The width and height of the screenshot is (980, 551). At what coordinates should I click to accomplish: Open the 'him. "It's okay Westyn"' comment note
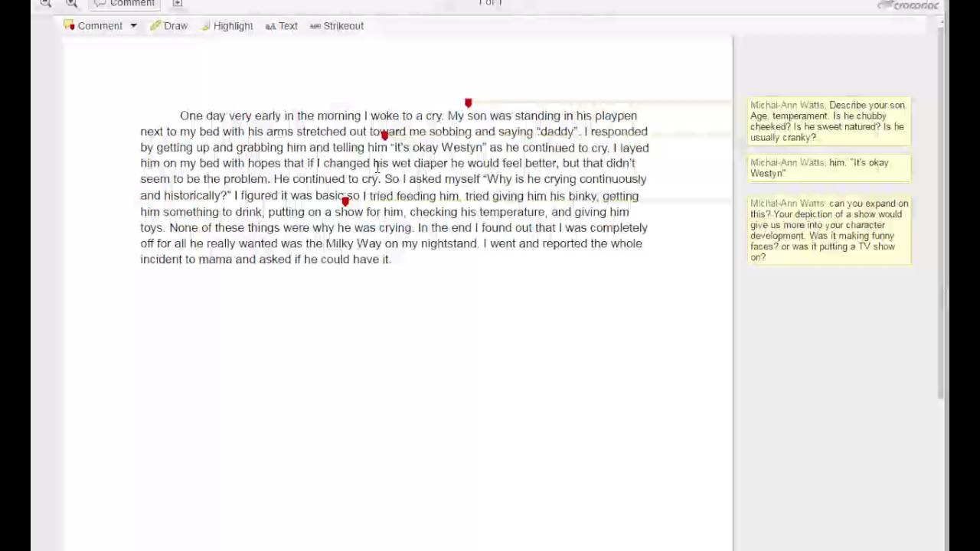(829, 168)
